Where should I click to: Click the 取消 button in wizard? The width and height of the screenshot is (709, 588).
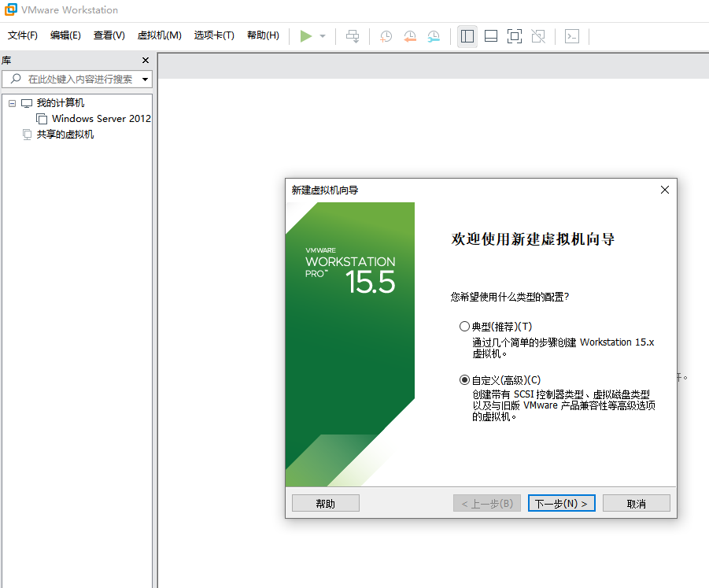pyautogui.click(x=636, y=504)
